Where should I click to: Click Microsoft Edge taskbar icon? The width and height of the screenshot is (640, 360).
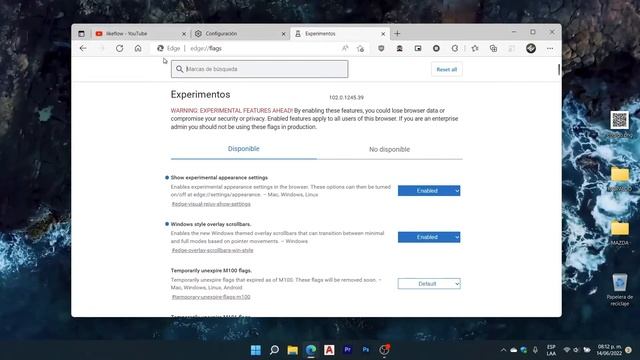tap(311, 350)
